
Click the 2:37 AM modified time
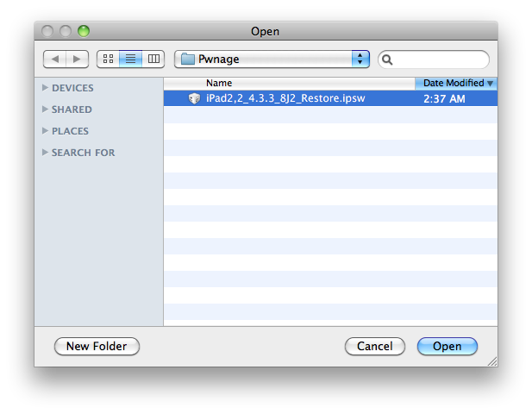444,98
